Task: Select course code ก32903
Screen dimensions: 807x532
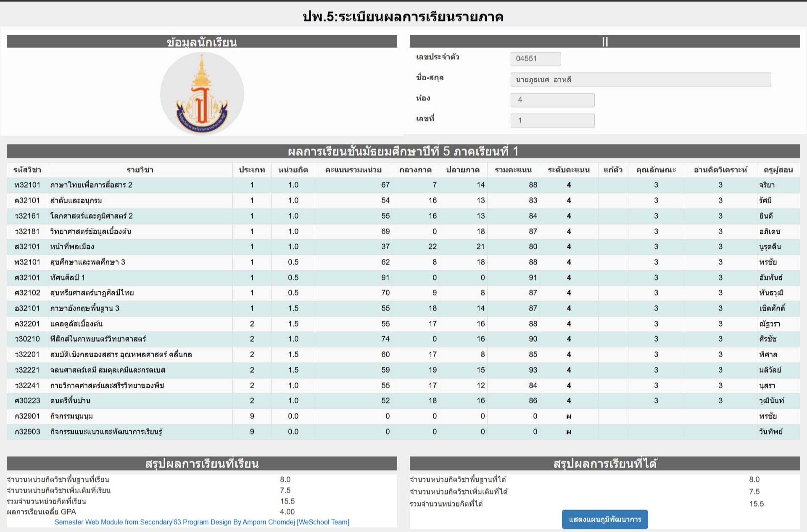Action: (27, 432)
